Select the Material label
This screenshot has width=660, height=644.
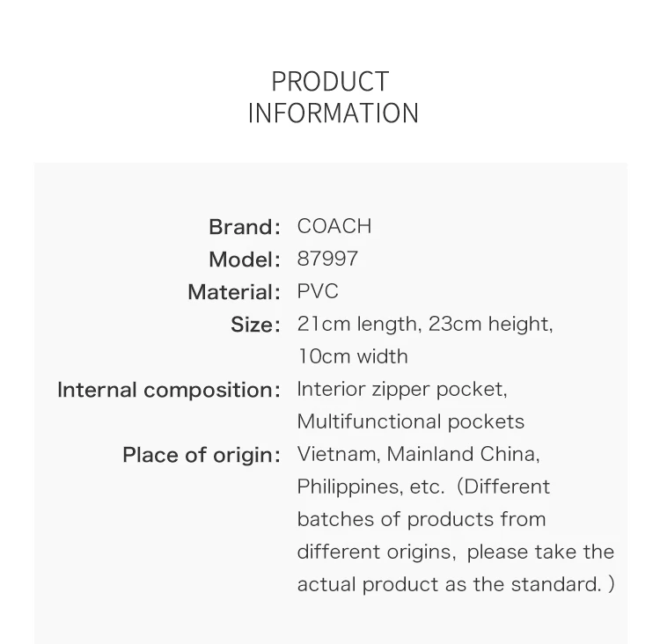(234, 292)
